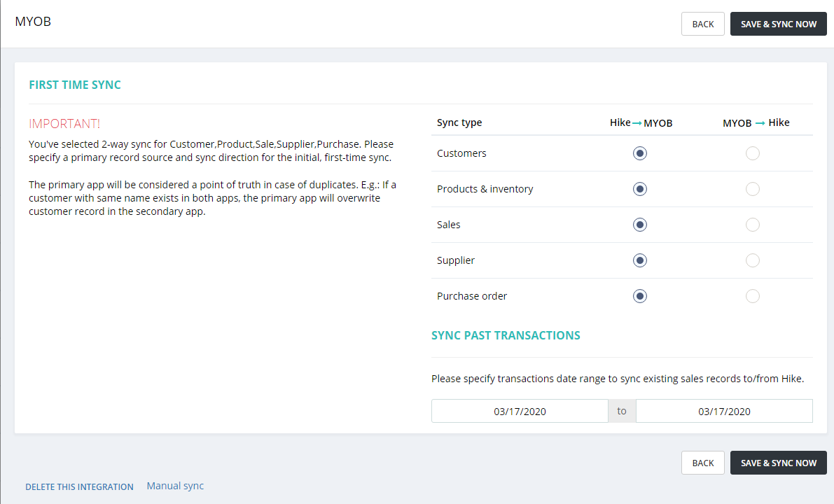Click the top BACK button
Screen dimensions: 834x504
702,24
